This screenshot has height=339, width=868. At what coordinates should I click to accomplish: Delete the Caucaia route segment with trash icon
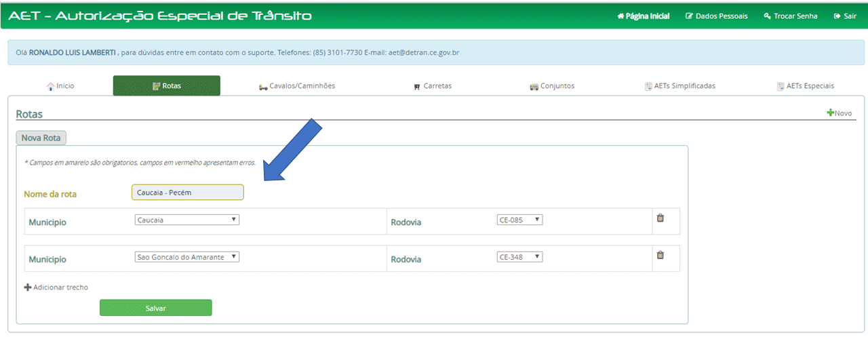[x=660, y=218]
